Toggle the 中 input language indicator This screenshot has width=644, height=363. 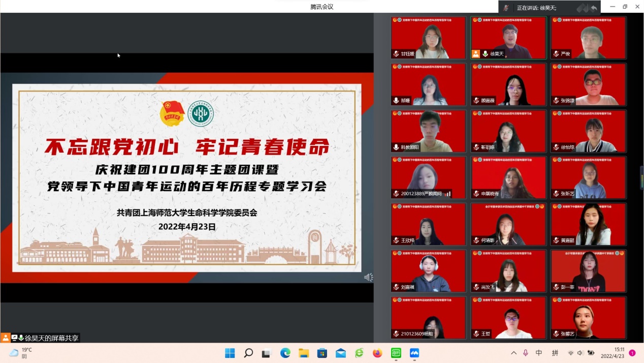pyautogui.click(x=539, y=353)
